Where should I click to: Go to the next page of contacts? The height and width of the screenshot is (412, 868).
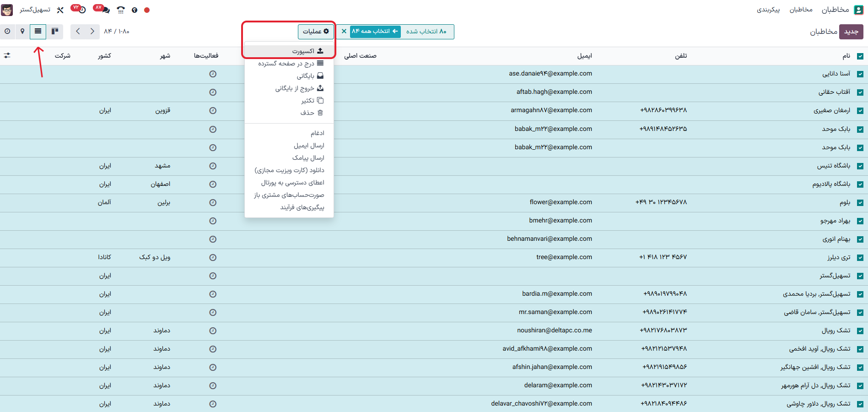click(x=92, y=31)
